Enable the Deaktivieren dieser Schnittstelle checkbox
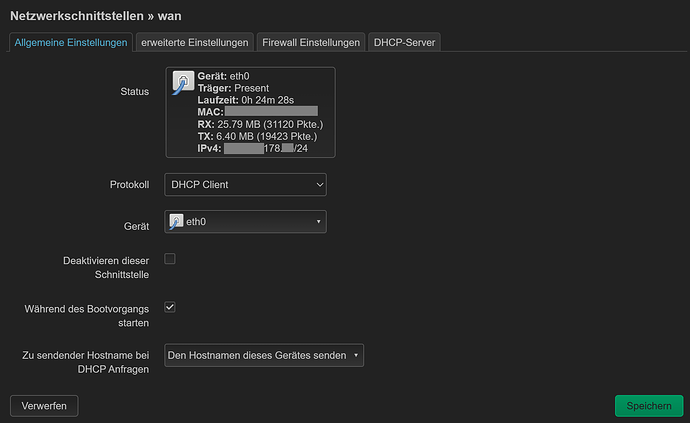Image resolution: width=690 pixels, height=423 pixels. click(x=170, y=259)
